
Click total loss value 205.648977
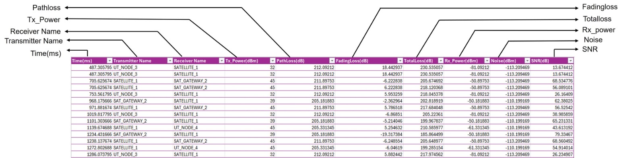click(x=431, y=141)
